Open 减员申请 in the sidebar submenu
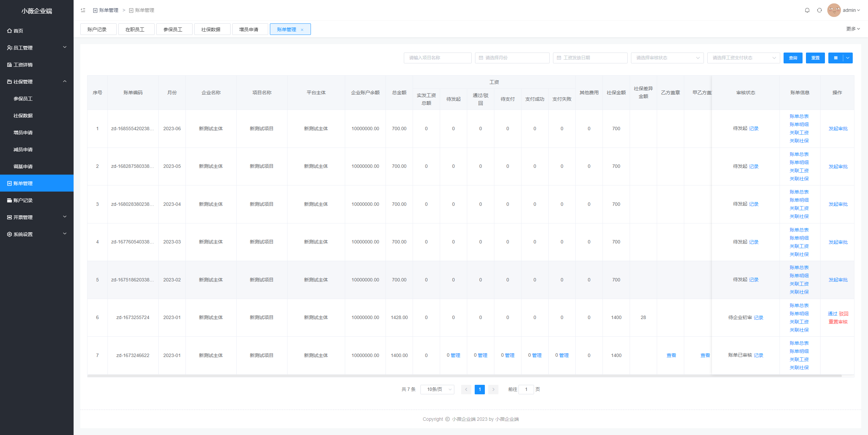 pos(37,149)
